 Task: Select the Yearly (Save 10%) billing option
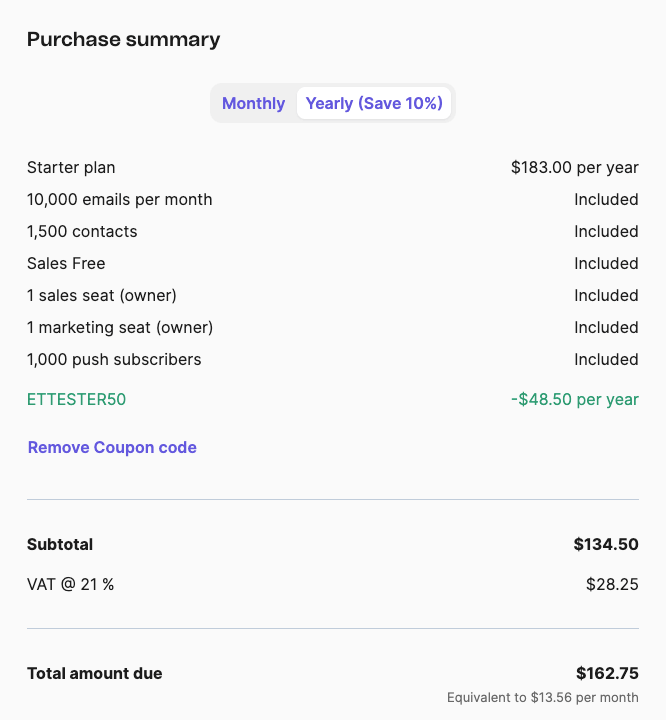[x=374, y=103]
